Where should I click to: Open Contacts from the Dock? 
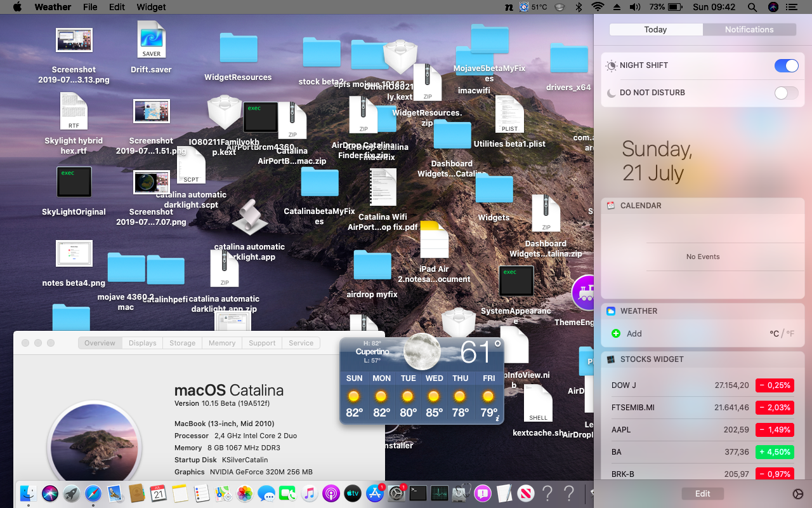[x=137, y=493]
